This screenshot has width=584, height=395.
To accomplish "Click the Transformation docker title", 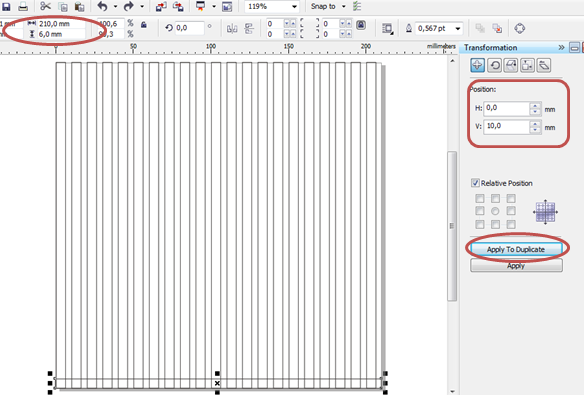I will [x=491, y=47].
